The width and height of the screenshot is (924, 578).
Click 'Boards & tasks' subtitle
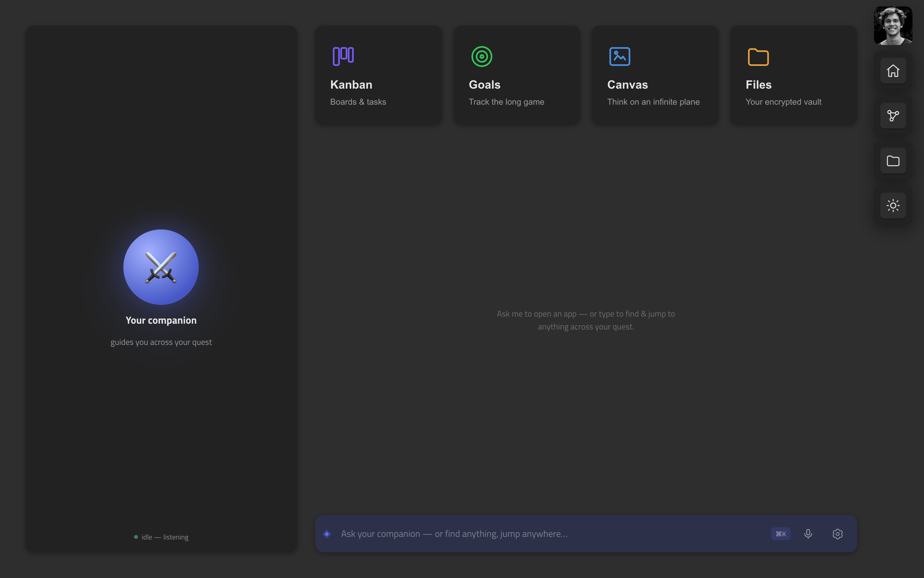pos(358,102)
